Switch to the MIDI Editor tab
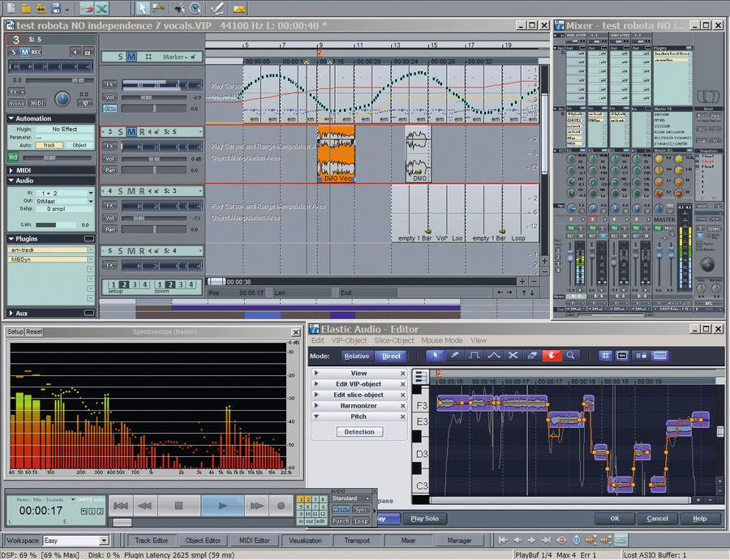The image size is (730, 560). pos(254,541)
